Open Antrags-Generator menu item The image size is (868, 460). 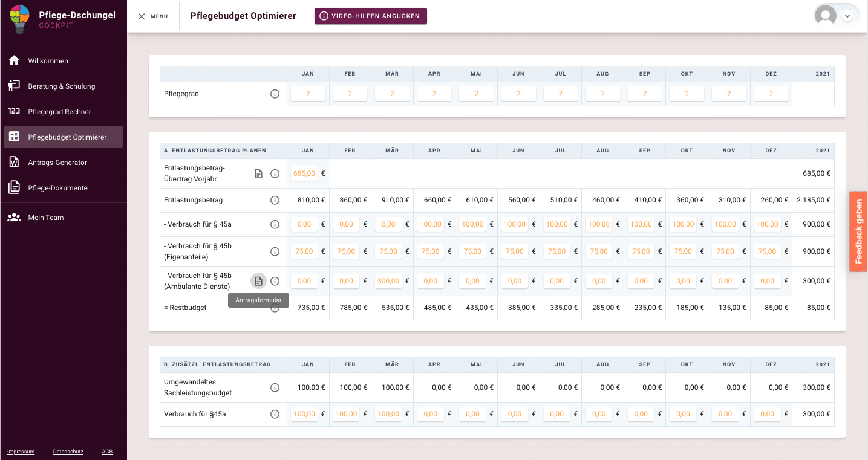click(x=64, y=162)
